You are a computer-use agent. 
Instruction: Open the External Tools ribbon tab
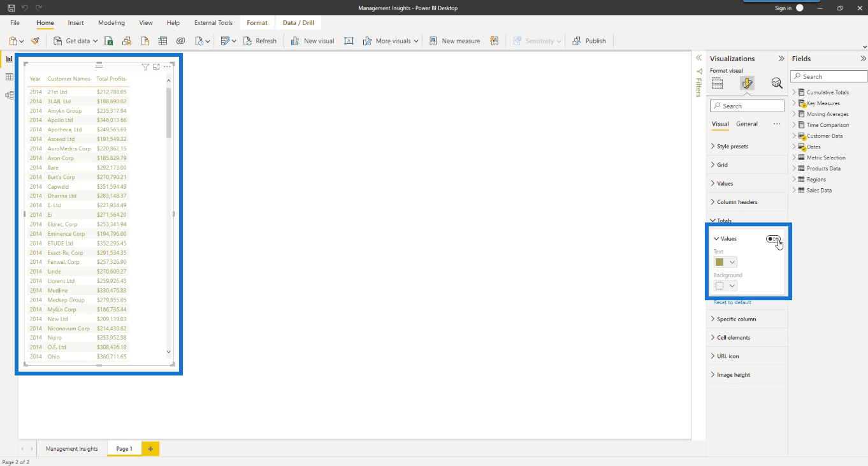click(x=213, y=23)
